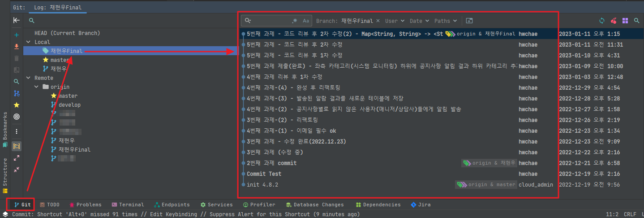Open new Git log tab icon

tap(469, 21)
